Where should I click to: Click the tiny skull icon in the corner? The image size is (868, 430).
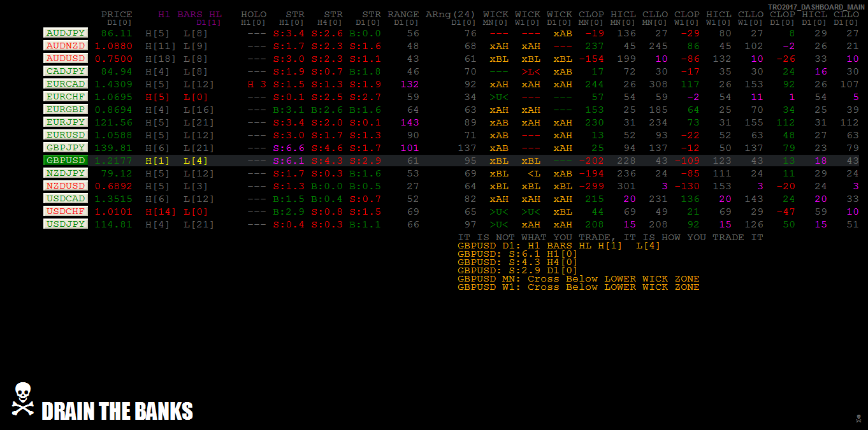[x=858, y=419]
